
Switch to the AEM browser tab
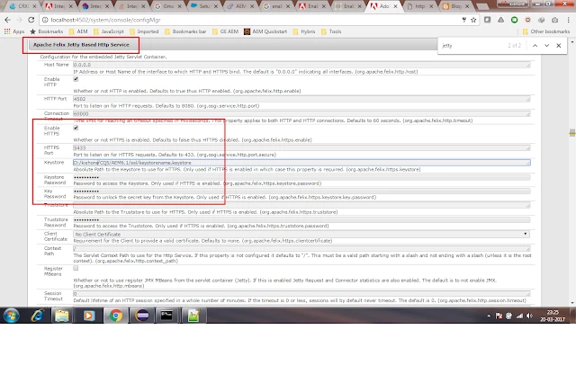click(x=240, y=6)
